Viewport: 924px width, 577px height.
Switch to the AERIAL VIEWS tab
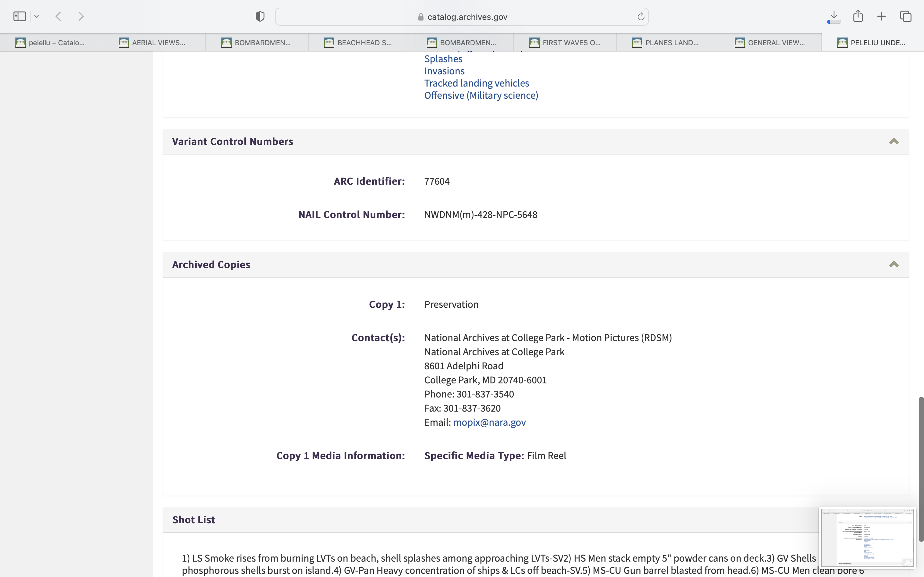[154, 43]
